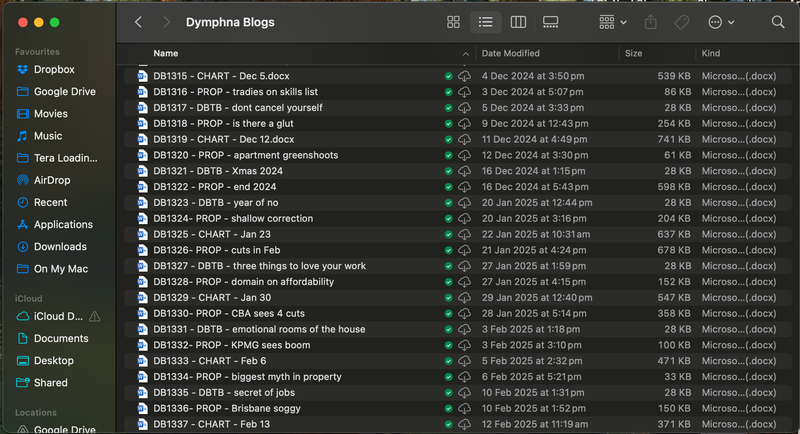Open the Finder search magnifier
This screenshot has height=434, width=800.
point(778,22)
